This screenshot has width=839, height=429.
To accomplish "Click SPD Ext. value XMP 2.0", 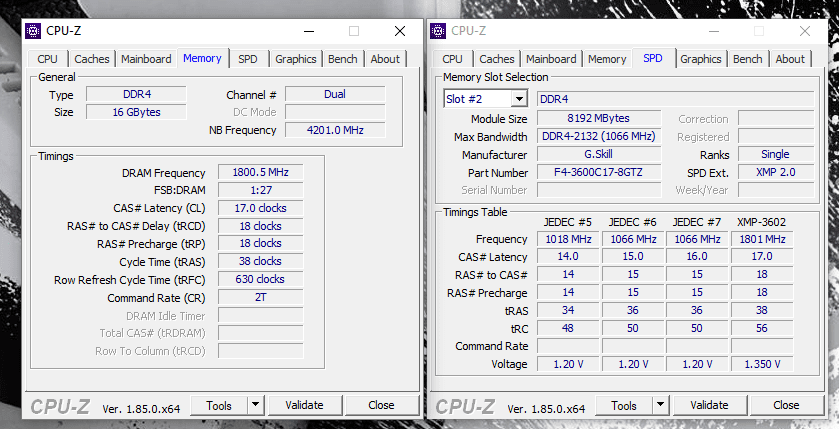I will click(x=776, y=172).
